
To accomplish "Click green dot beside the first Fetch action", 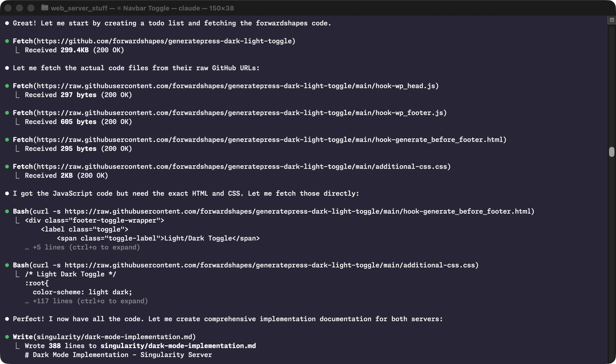I will tap(7, 41).
